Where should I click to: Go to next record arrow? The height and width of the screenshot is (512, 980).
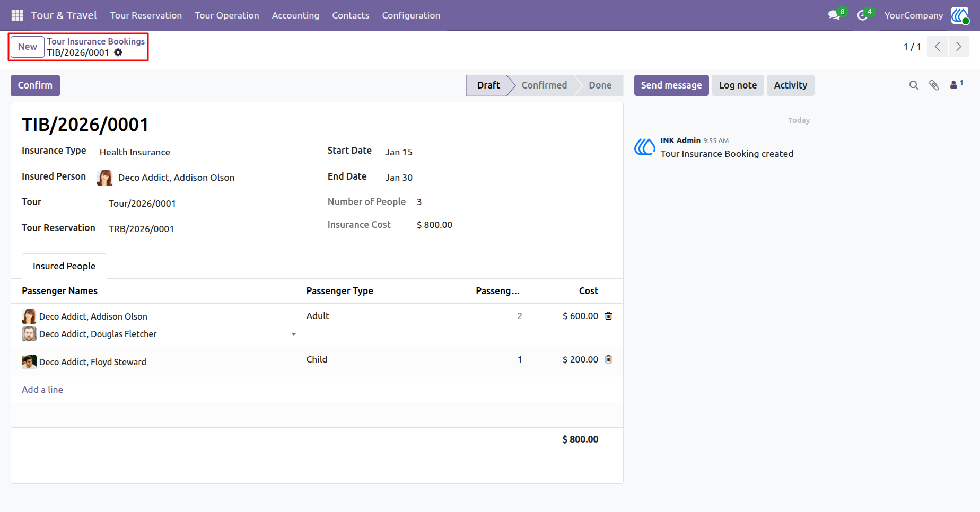(x=959, y=47)
